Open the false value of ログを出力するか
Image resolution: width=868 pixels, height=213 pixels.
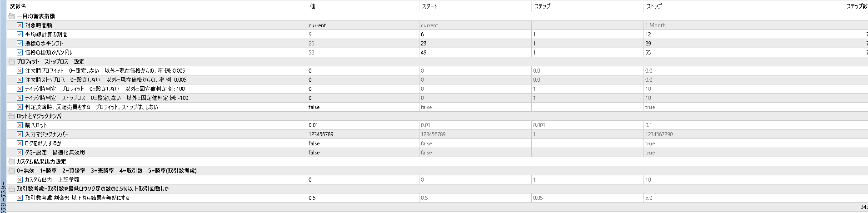coord(362,144)
